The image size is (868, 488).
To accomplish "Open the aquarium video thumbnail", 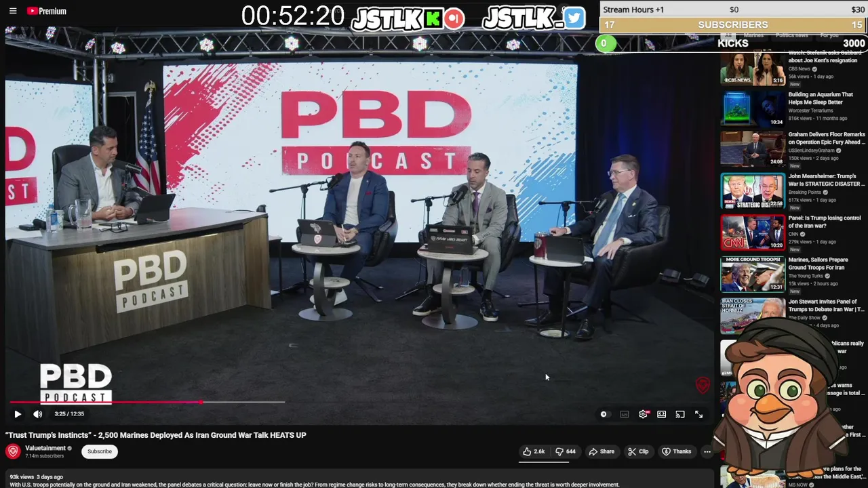I will click(752, 108).
